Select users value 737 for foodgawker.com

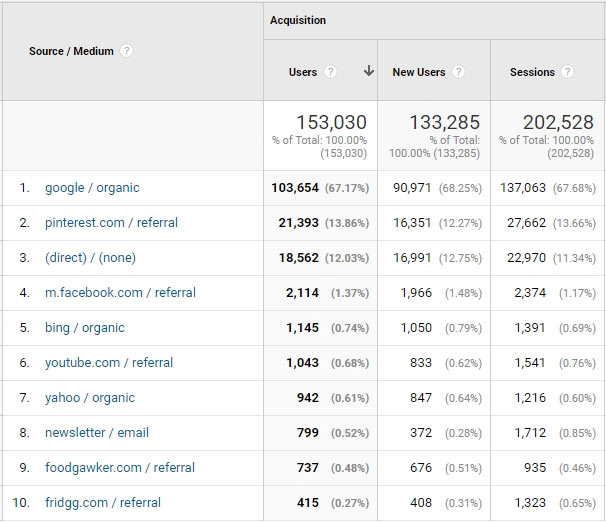tap(308, 468)
